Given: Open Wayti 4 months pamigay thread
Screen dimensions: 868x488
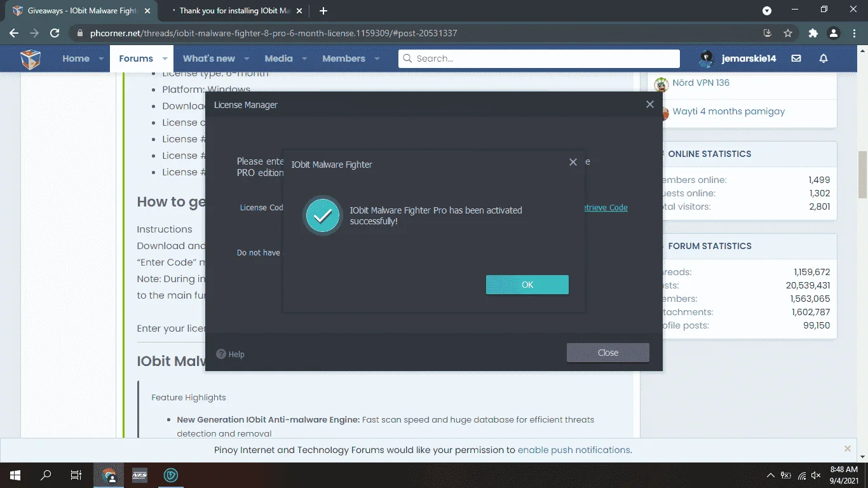Looking at the screenshot, I should [x=729, y=111].
